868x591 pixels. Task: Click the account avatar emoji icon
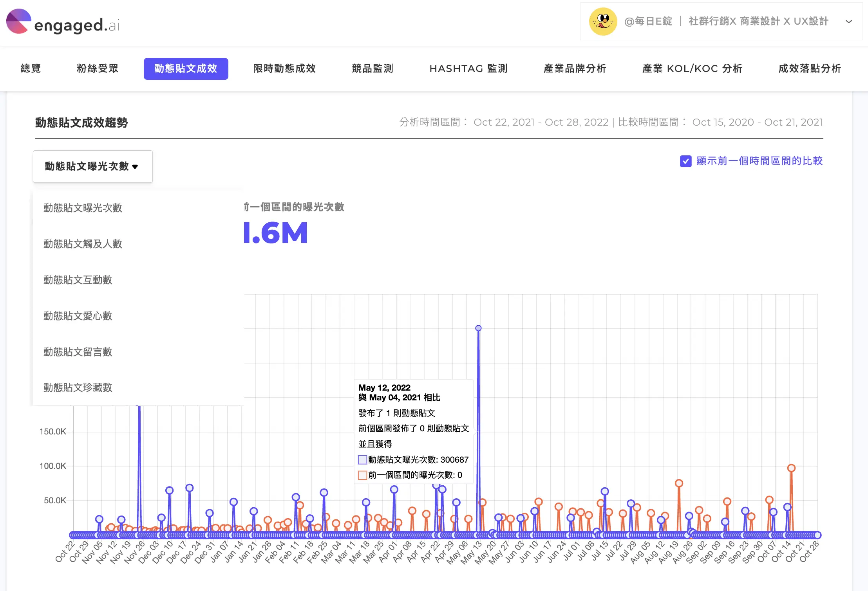603,22
